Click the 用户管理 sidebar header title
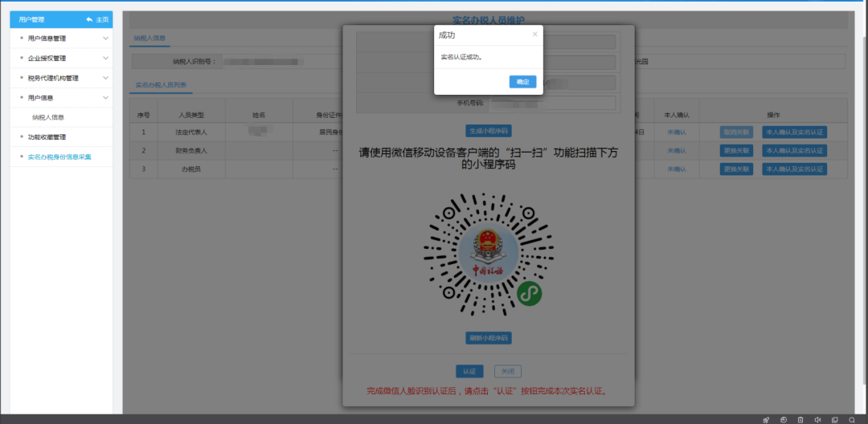The height and width of the screenshot is (424, 868). pyautogui.click(x=31, y=19)
